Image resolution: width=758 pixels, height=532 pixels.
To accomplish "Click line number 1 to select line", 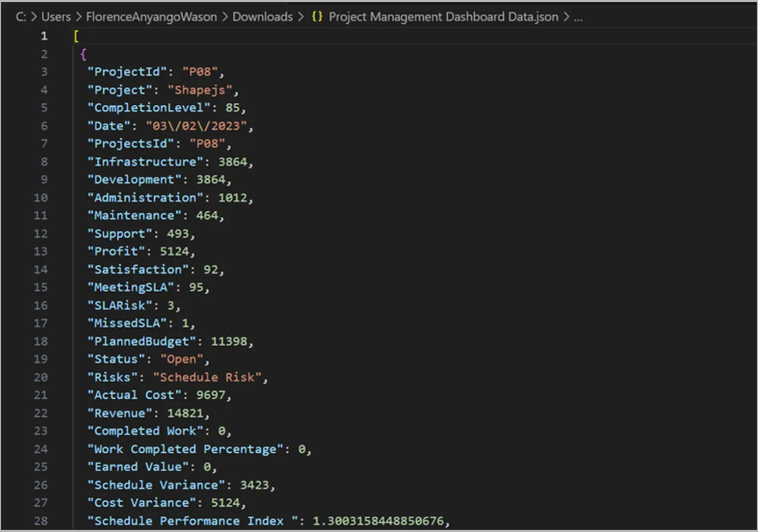I will 44,36.
